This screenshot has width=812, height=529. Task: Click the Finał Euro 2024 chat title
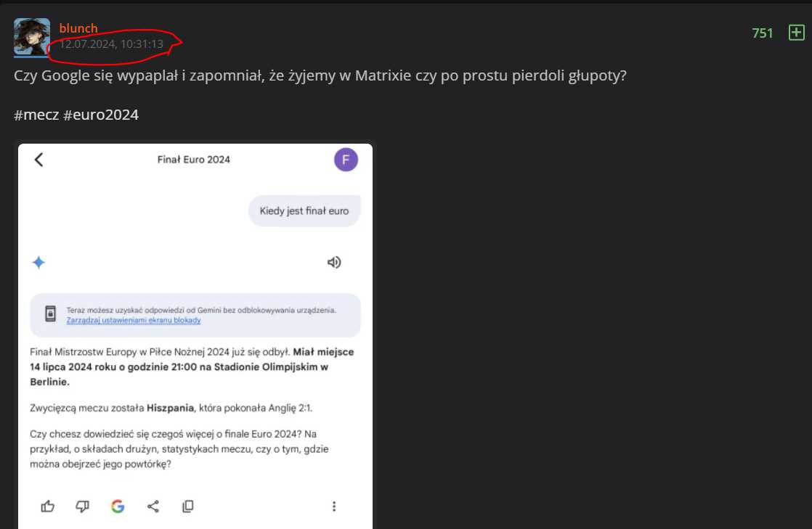194,160
